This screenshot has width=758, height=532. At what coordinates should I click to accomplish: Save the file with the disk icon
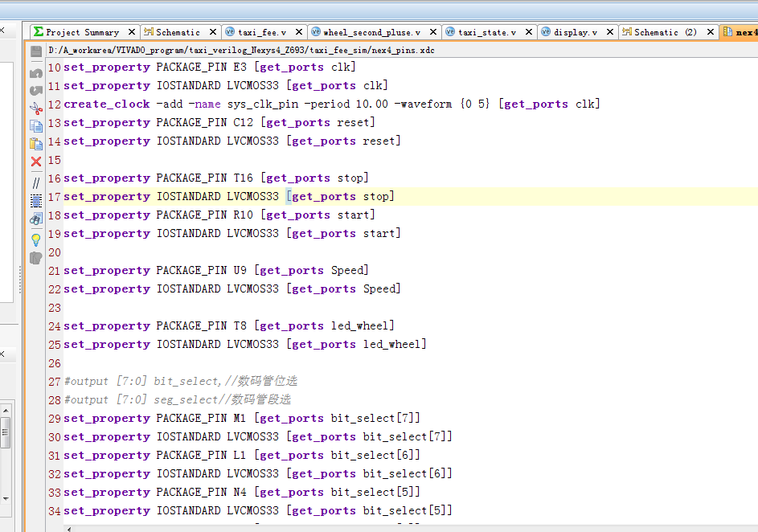pos(36,51)
